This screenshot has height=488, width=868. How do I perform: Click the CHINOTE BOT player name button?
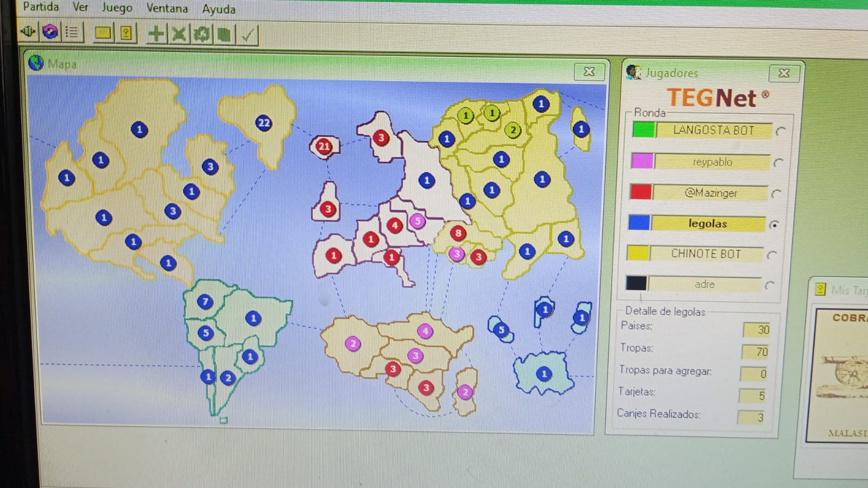point(706,253)
